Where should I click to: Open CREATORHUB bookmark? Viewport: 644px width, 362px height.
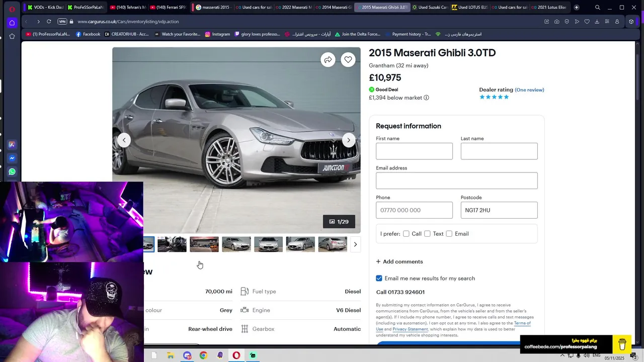[126, 34]
